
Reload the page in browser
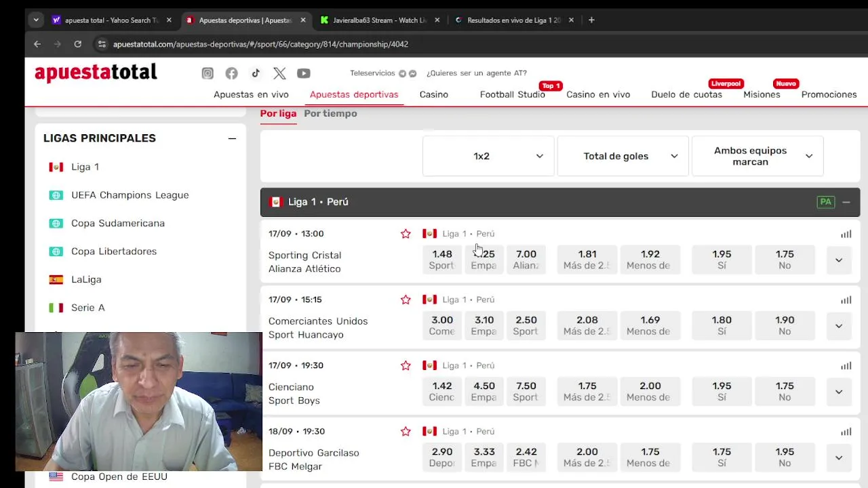point(78,44)
